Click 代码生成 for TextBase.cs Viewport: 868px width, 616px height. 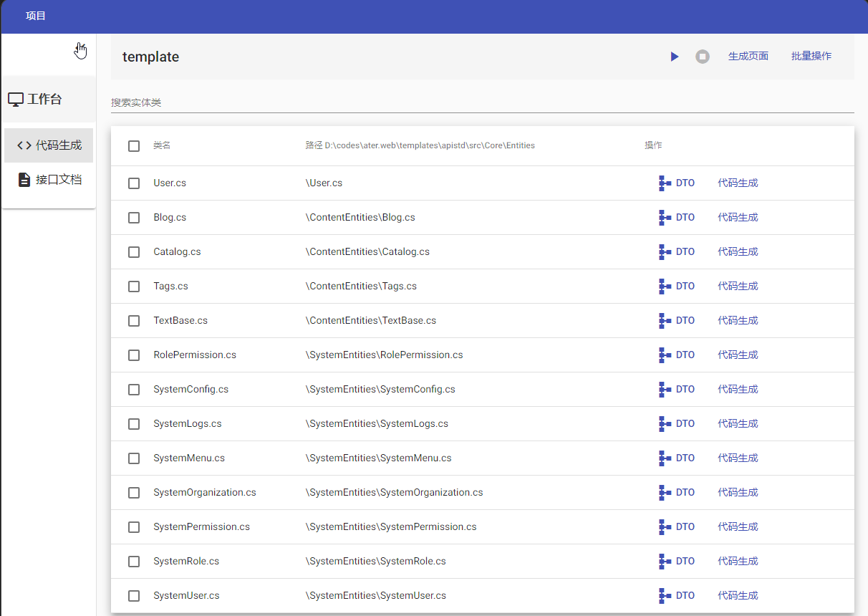pyautogui.click(x=738, y=321)
